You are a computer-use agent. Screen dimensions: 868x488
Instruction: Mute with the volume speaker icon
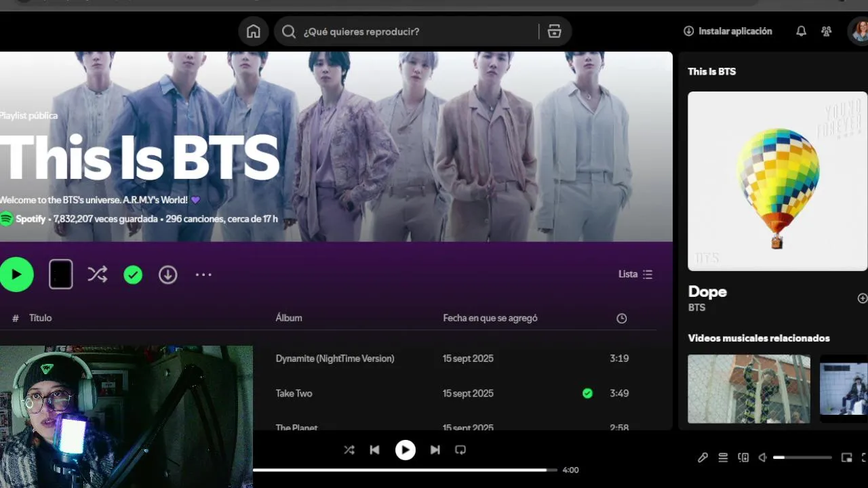click(762, 457)
